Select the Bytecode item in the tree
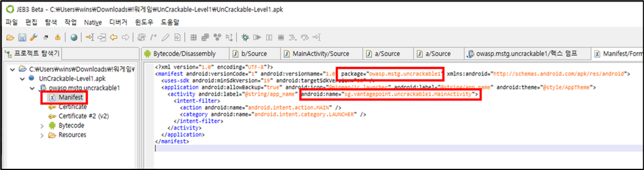 tap(71, 125)
